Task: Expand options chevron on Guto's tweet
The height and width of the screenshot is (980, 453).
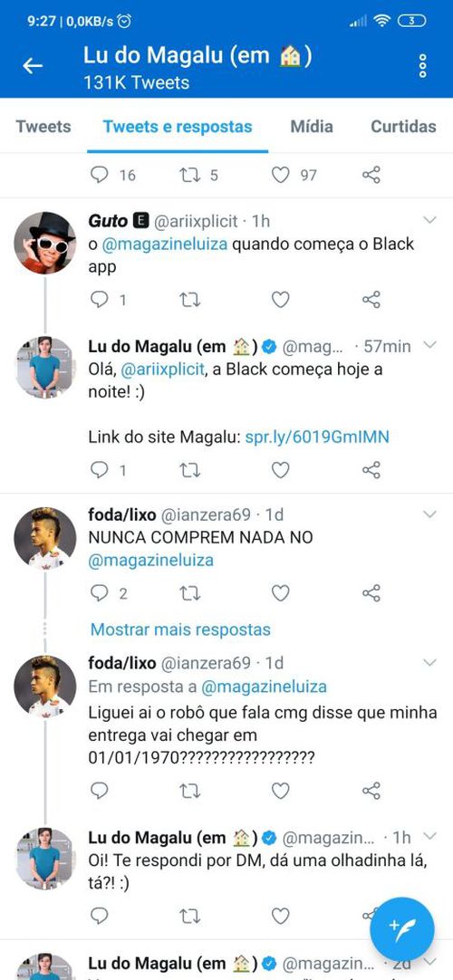Action: pos(429,220)
